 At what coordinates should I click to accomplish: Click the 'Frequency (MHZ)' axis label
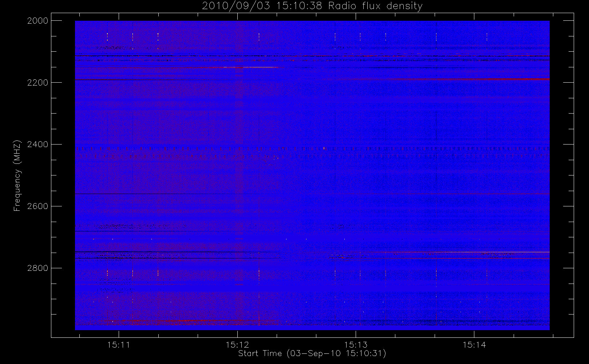17,175
